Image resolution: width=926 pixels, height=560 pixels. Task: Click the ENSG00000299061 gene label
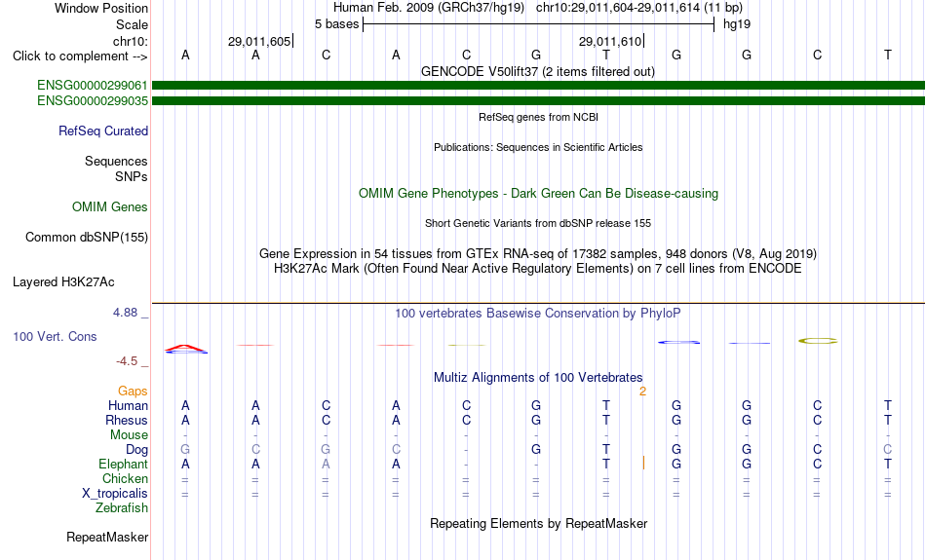93,85
